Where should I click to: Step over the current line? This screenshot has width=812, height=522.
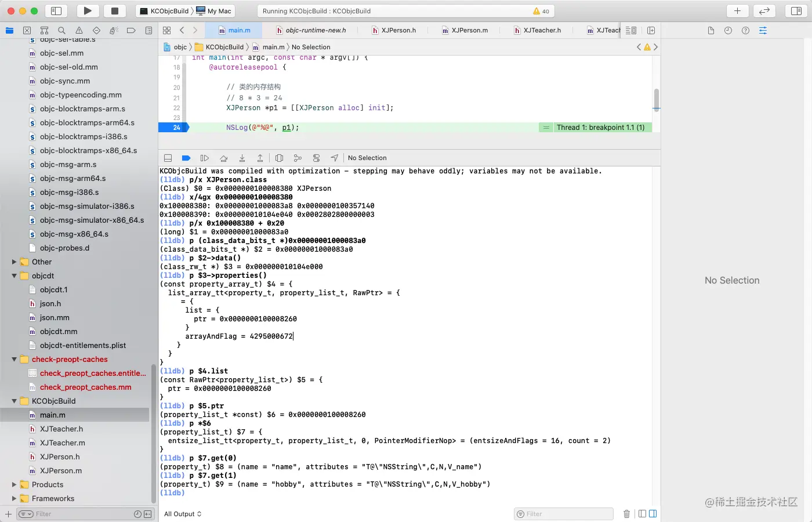click(223, 158)
